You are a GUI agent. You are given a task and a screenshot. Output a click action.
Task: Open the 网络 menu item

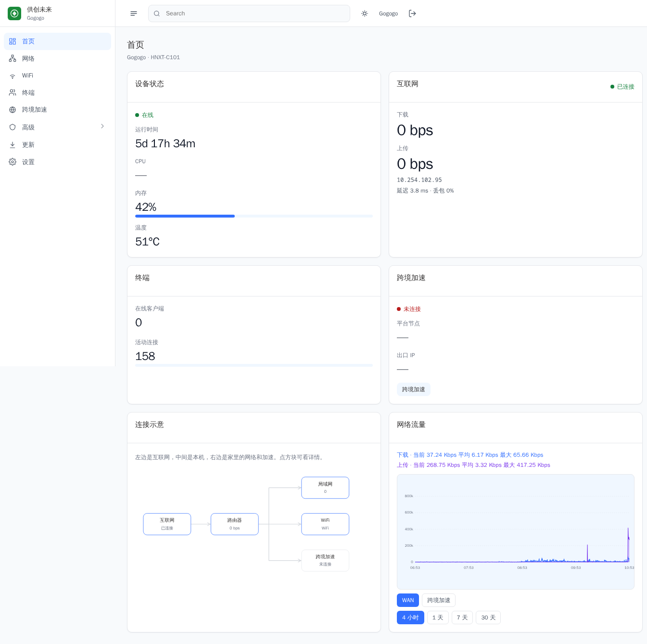57,59
